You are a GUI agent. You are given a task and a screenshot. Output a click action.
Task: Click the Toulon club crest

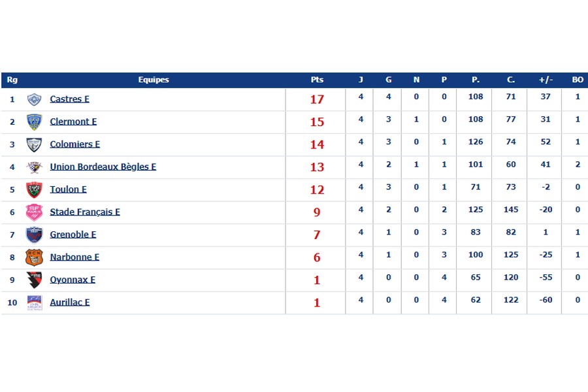34,189
